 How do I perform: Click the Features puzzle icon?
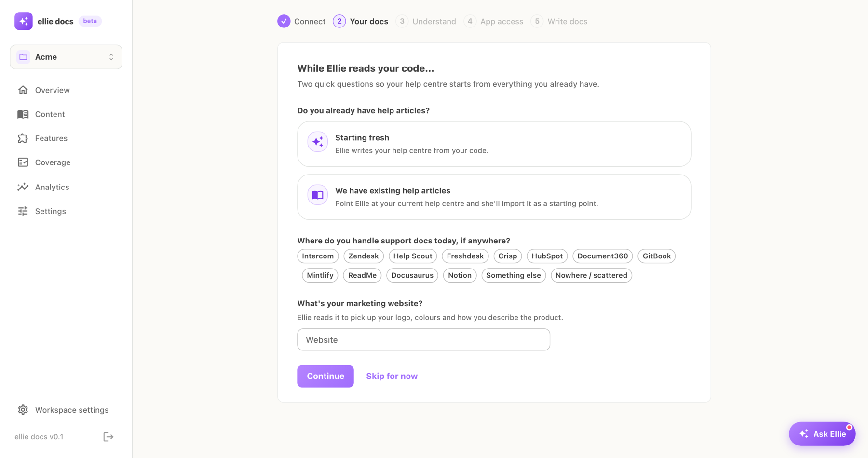[x=23, y=138]
